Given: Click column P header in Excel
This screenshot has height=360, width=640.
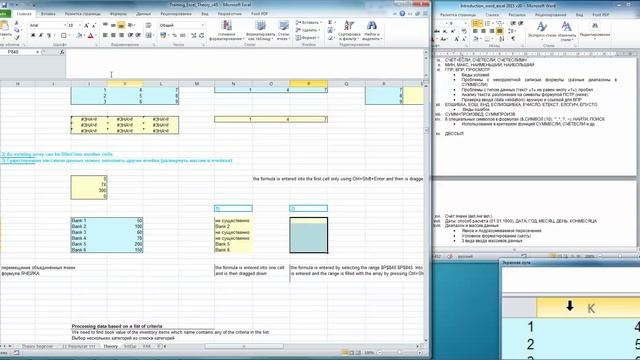Looking at the screenshot, I should (x=309, y=84).
